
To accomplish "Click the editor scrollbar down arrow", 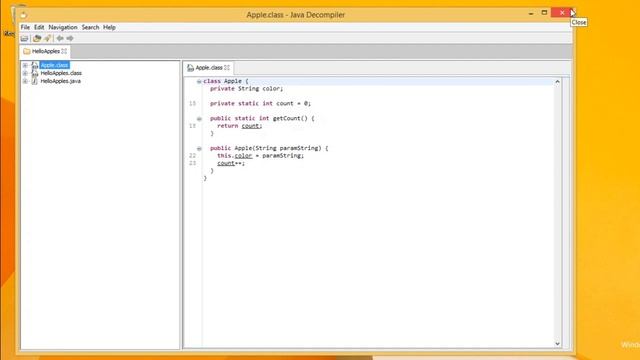I will 557,344.
